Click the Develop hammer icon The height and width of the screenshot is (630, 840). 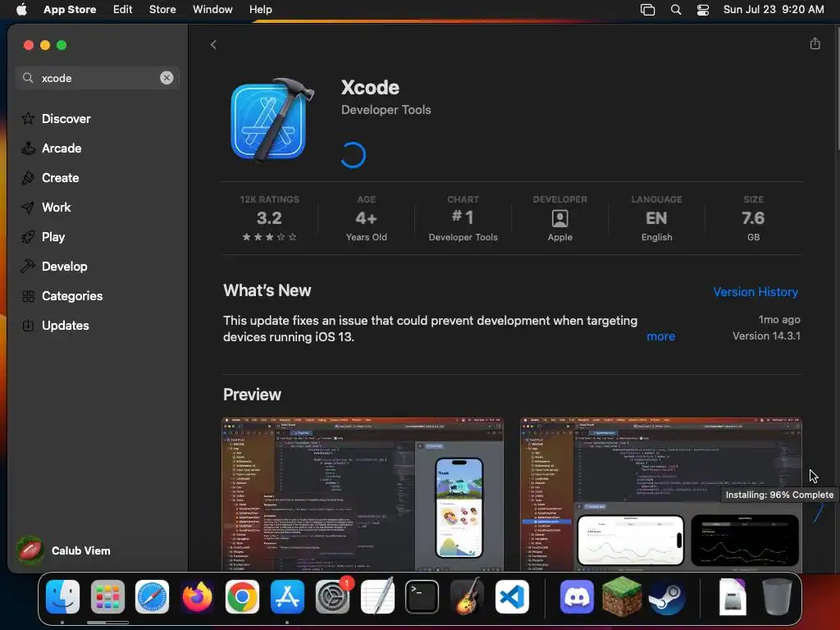pyautogui.click(x=28, y=266)
